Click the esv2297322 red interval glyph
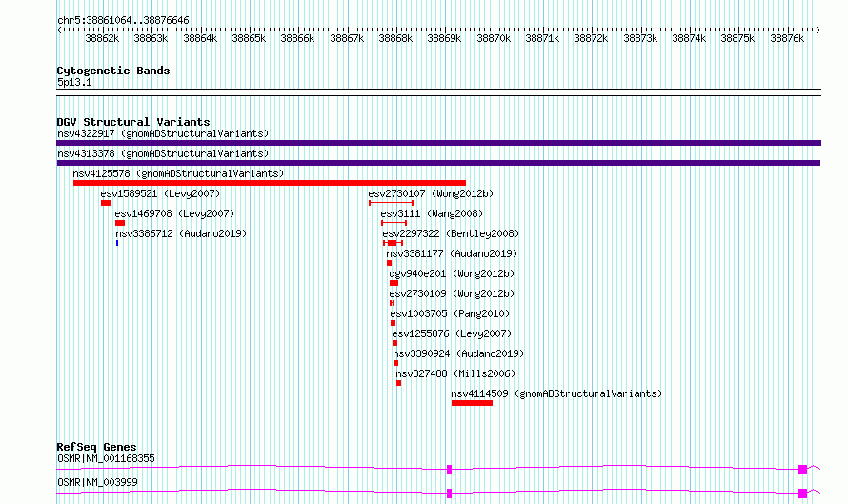Viewport: 848px width, 504px height. point(394,243)
